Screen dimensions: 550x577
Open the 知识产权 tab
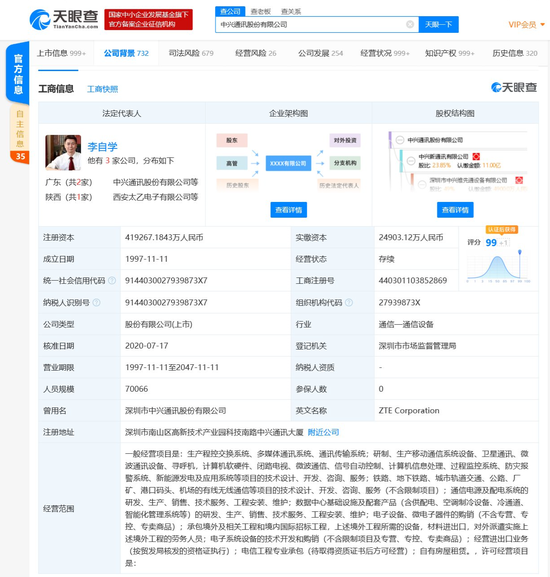coord(450,53)
